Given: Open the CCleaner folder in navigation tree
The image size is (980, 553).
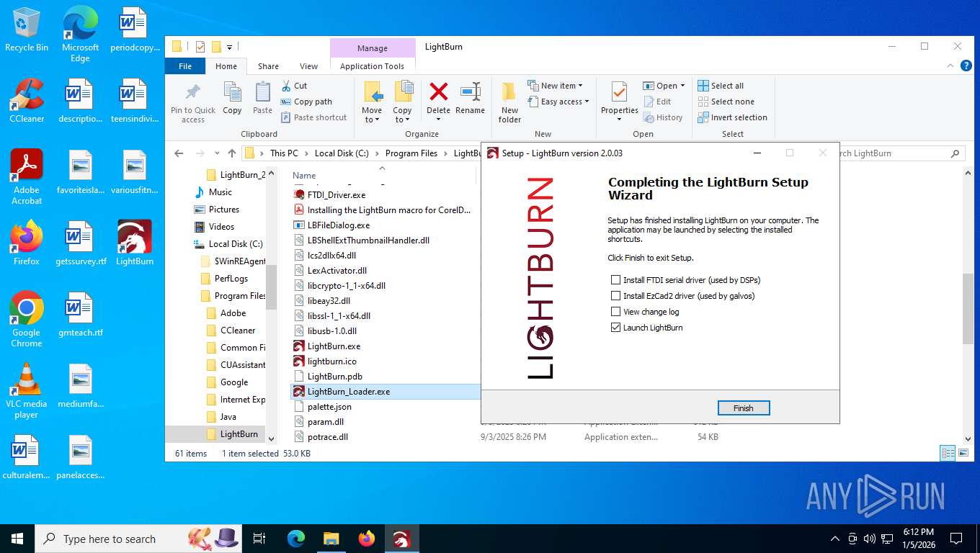Looking at the screenshot, I should (x=238, y=331).
